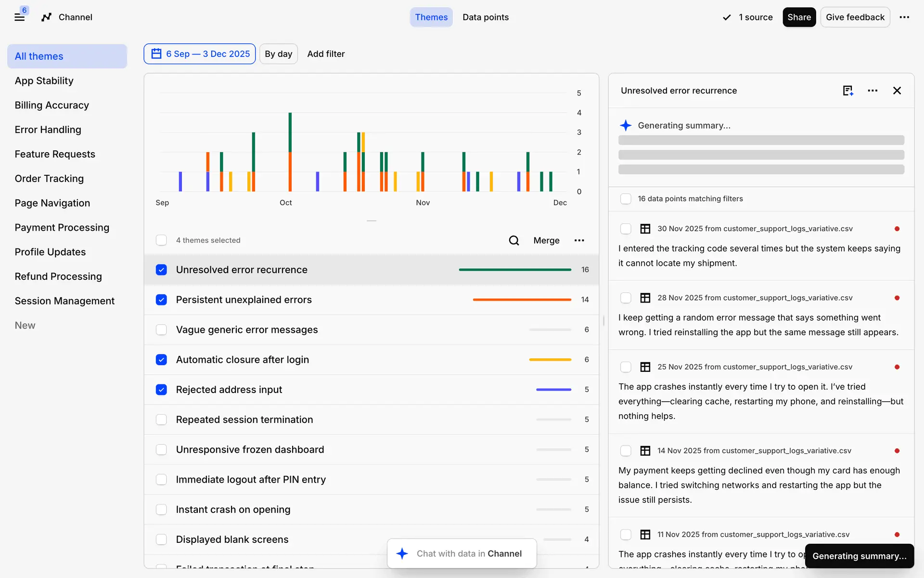Image resolution: width=924 pixels, height=578 pixels.
Task: Check the Vague generic error messages theme
Action: [161, 330]
